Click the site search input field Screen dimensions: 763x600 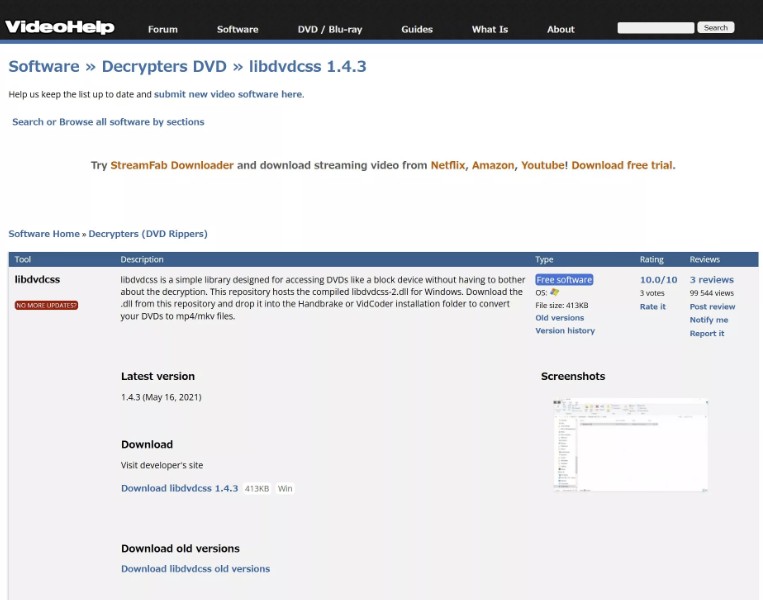point(655,28)
